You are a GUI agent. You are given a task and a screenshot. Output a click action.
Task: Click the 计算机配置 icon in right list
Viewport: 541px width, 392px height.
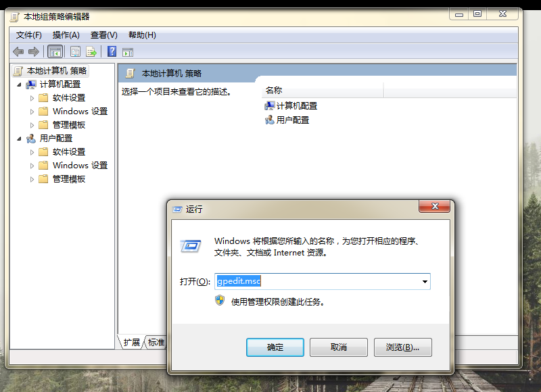pos(269,106)
